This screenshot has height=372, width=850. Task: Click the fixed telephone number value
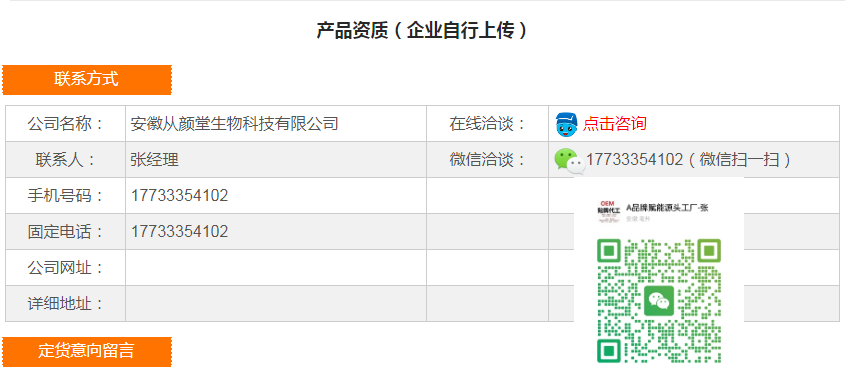[179, 232]
